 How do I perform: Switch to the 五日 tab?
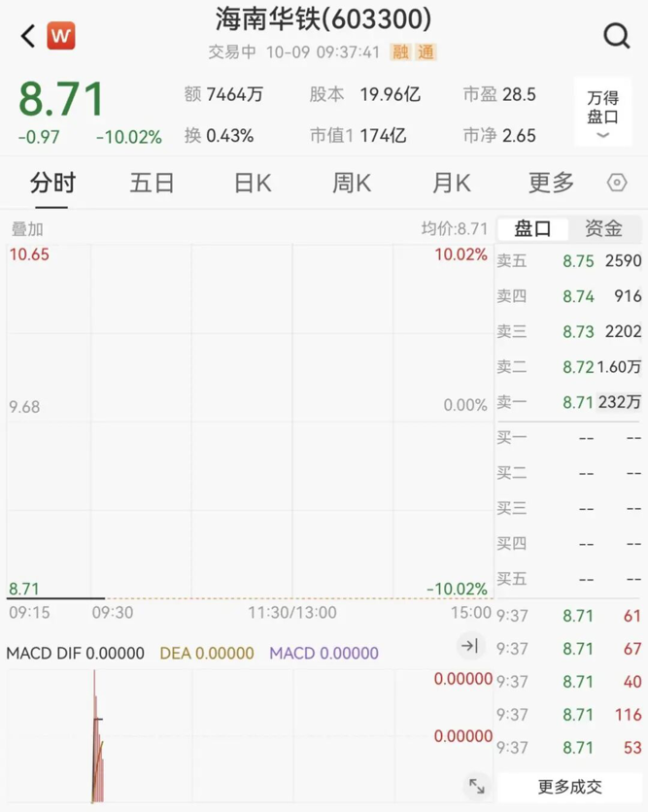coord(152,183)
